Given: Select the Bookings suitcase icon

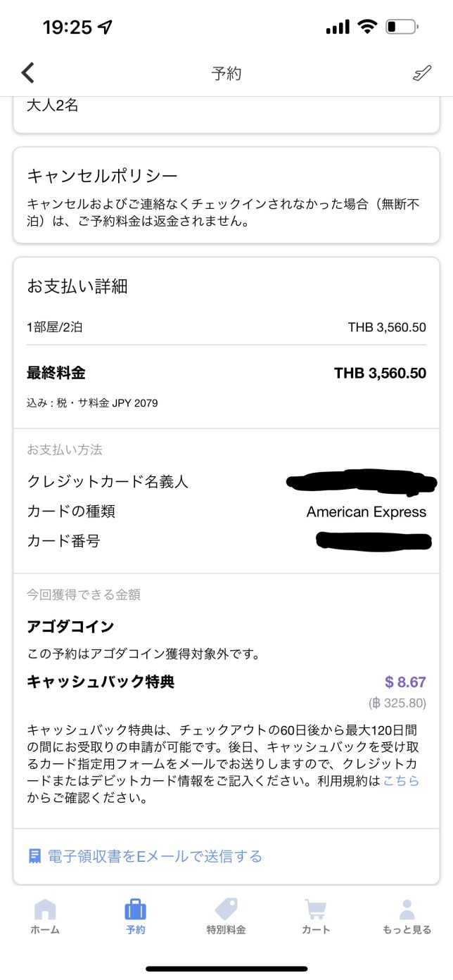Looking at the screenshot, I should coord(135,909).
